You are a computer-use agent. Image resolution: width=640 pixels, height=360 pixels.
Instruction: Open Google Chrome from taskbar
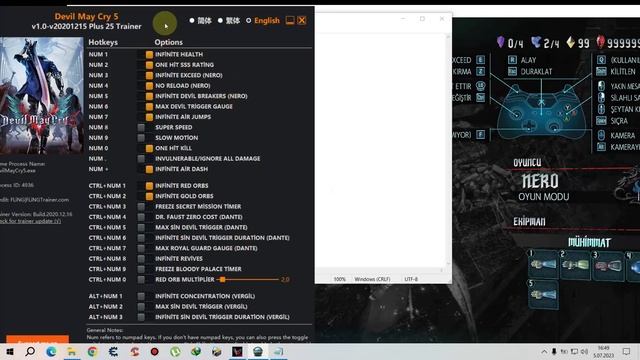(x=93, y=351)
